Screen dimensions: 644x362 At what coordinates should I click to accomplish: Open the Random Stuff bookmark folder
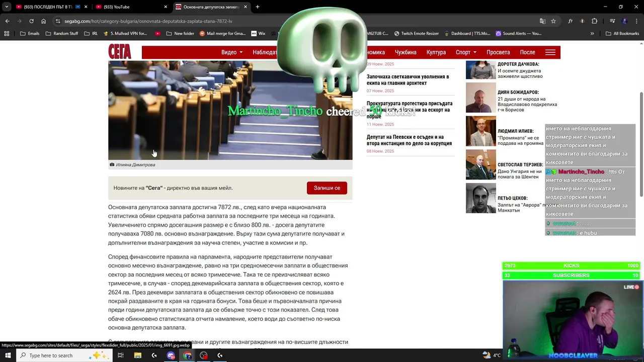pos(61,34)
